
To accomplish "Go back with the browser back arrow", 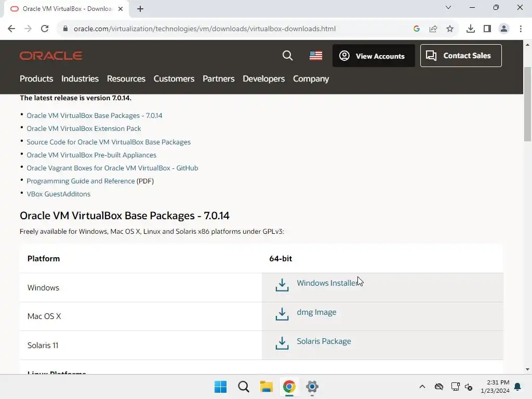I will (x=11, y=29).
